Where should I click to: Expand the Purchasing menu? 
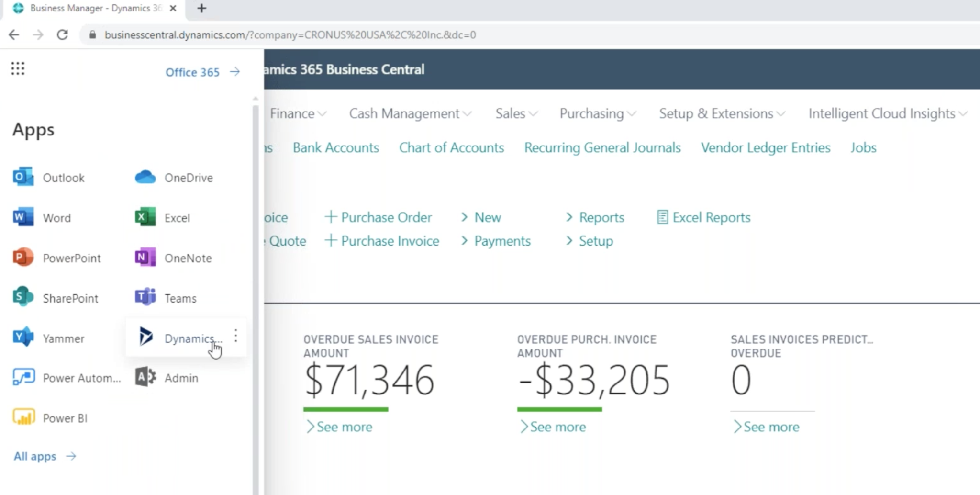click(598, 113)
